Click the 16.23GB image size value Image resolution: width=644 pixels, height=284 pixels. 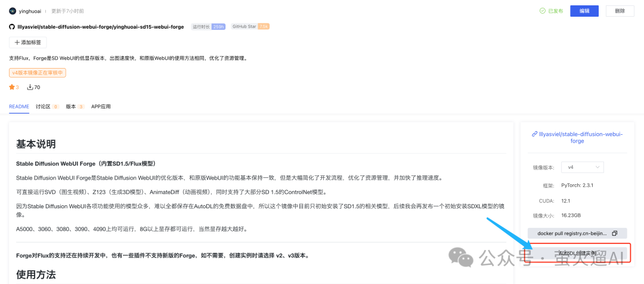click(x=571, y=215)
